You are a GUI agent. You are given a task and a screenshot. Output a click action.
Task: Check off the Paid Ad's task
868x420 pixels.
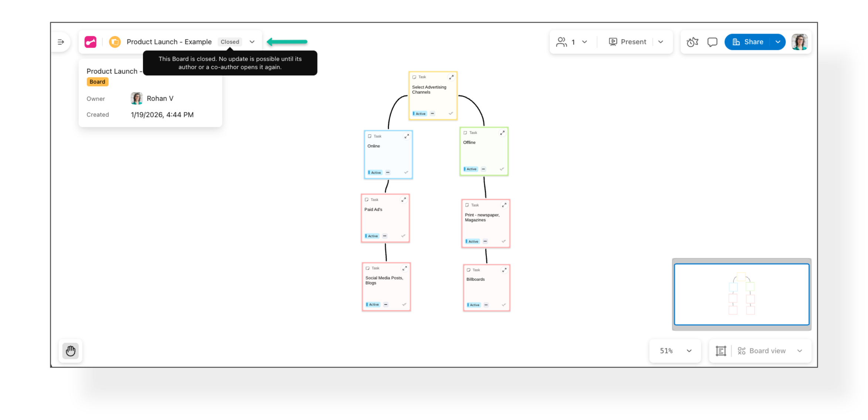pos(403,236)
